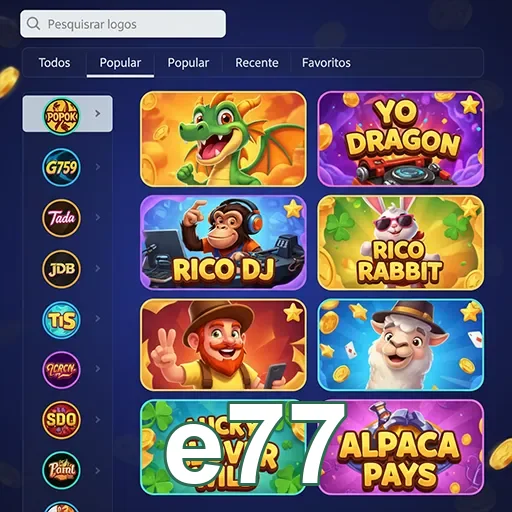Select the TiS provider icon
Screen dimensions: 512x512
tap(61, 320)
